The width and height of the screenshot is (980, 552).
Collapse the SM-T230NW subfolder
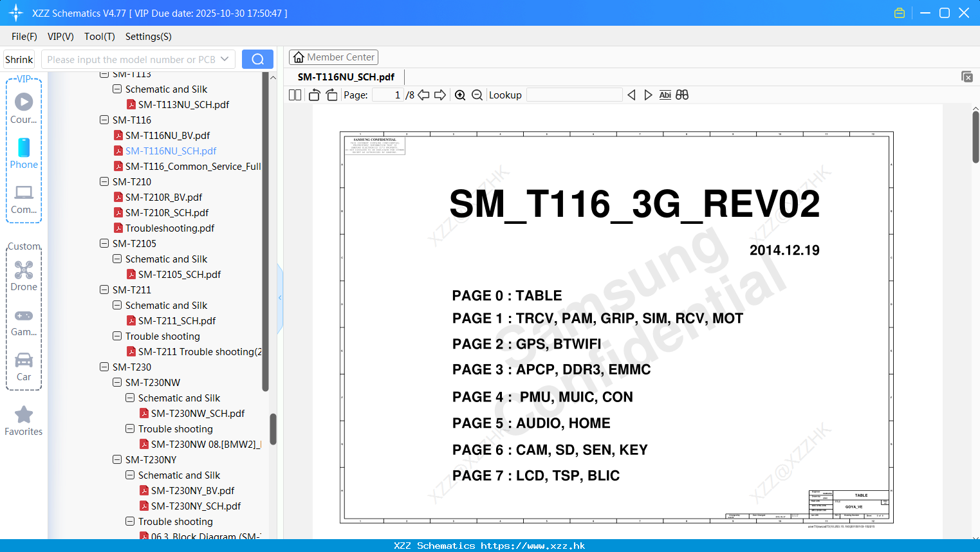117,382
